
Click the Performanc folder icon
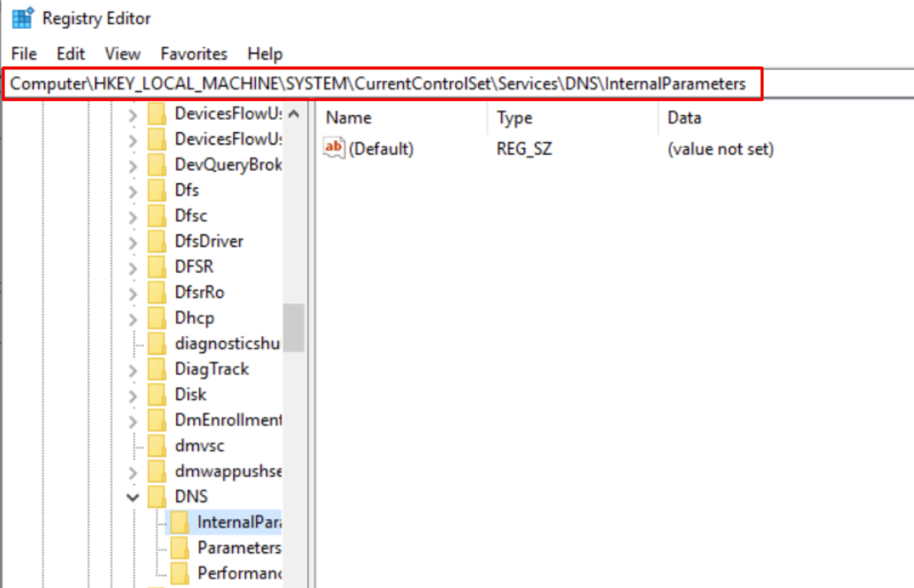click(x=179, y=573)
